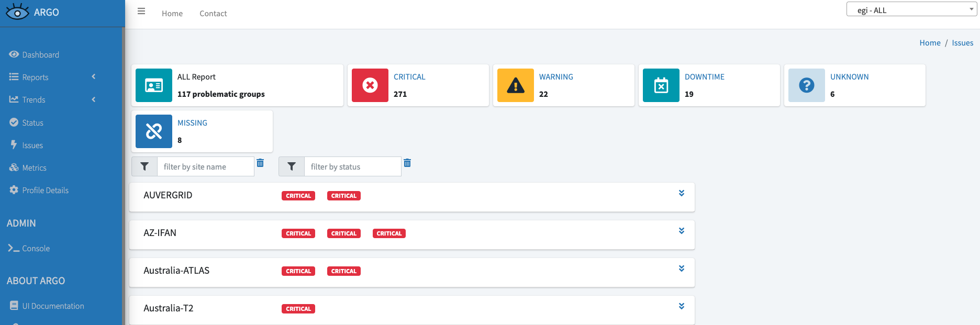Open the Console admin item

(36, 248)
